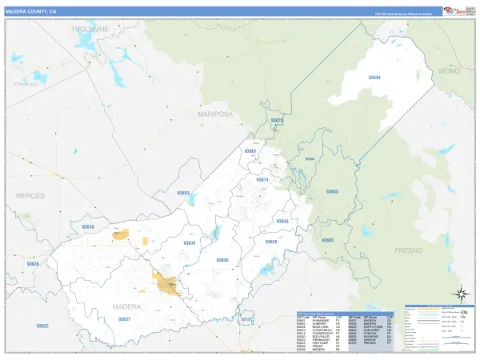Click the compass rose north arrow icon

(x=461, y=294)
